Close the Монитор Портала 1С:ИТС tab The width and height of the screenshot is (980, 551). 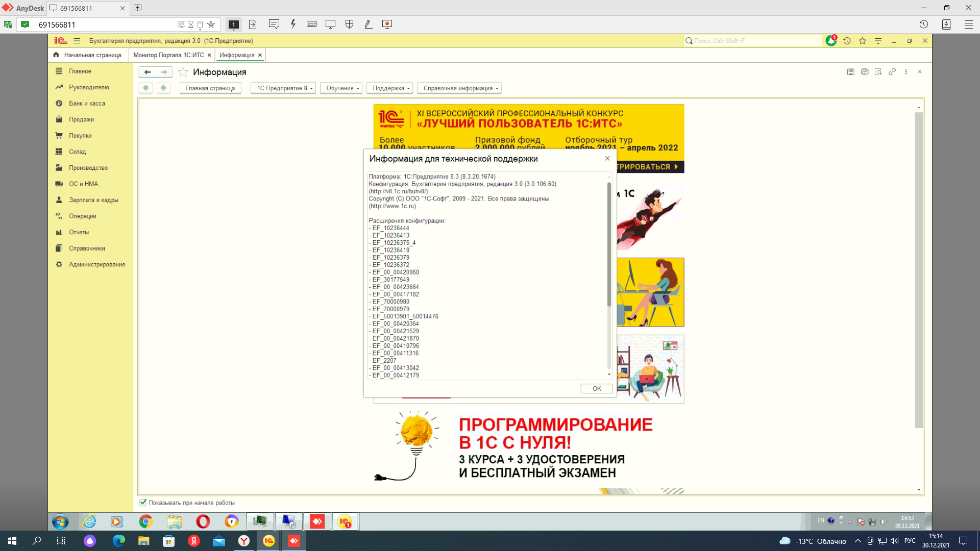point(209,55)
